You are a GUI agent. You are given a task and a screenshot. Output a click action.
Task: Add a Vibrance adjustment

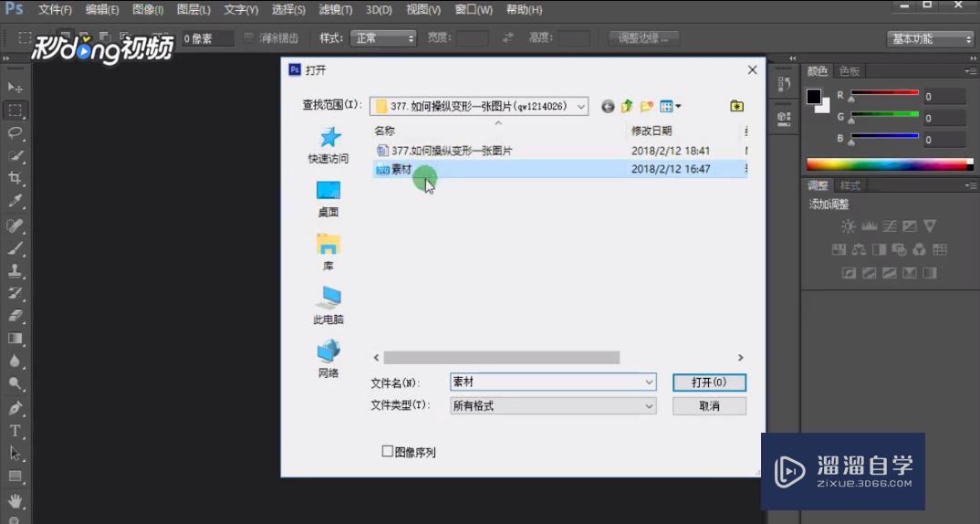(930, 226)
